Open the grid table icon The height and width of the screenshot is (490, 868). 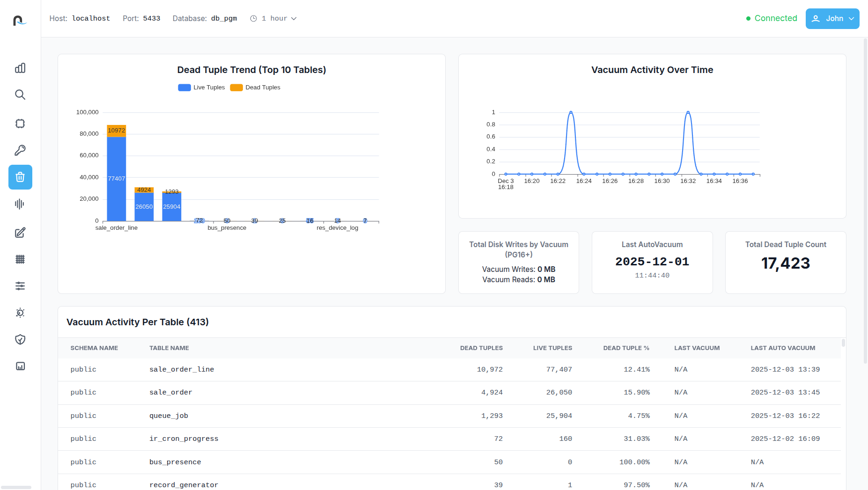pyautogui.click(x=20, y=259)
